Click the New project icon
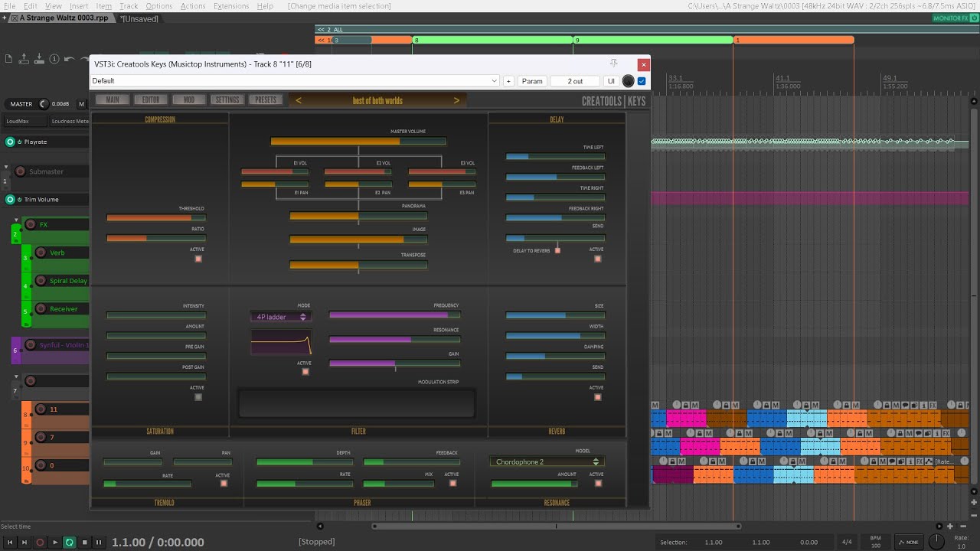 pos(8,59)
